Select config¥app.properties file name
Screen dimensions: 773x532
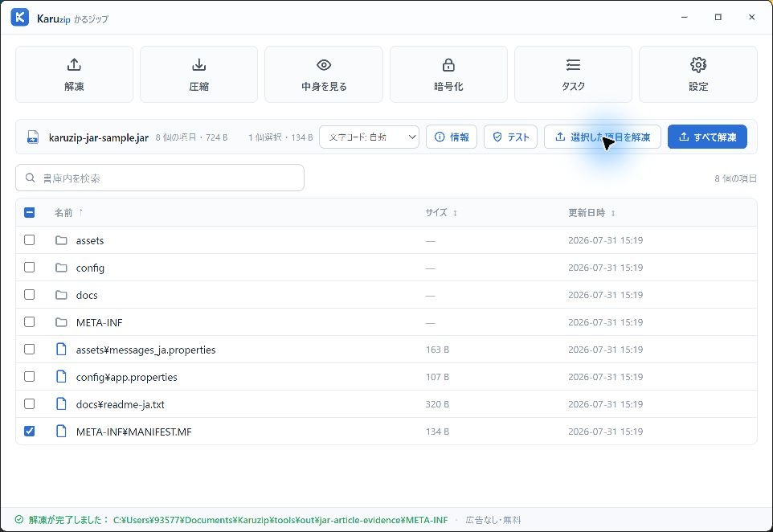tap(127, 377)
